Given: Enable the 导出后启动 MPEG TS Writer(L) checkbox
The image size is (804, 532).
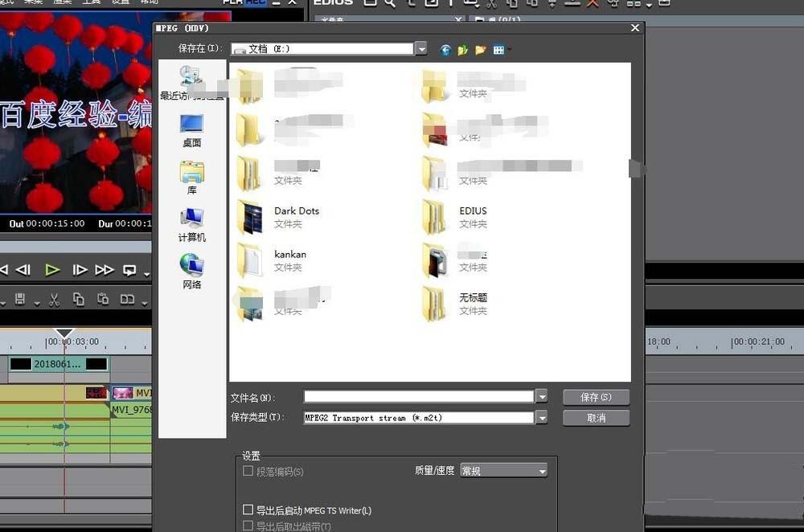Looking at the screenshot, I should pos(248,509).
